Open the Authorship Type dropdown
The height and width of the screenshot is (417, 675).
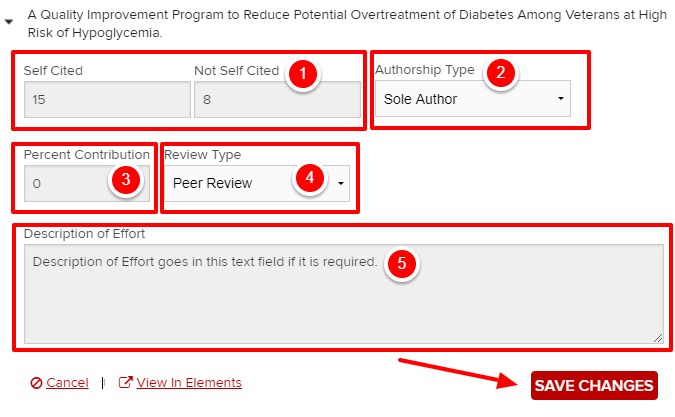point(473,99)
